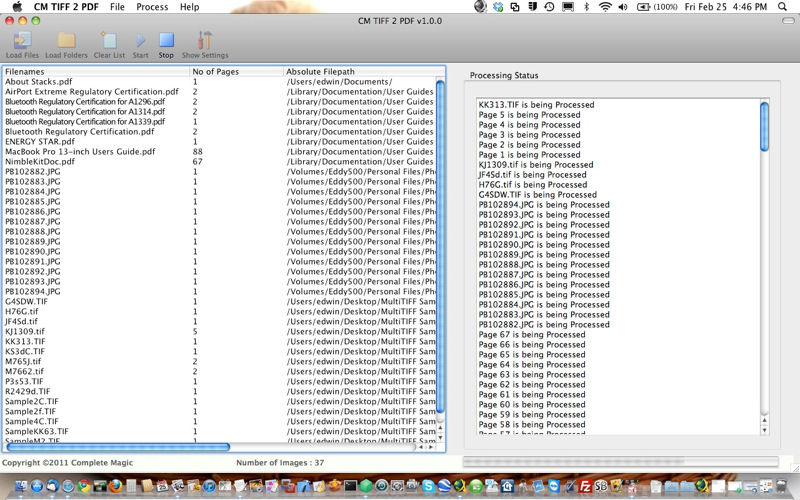Open iTunes from the Dock
This screenshot has height=500, width=800.
(x=209, y=486)
